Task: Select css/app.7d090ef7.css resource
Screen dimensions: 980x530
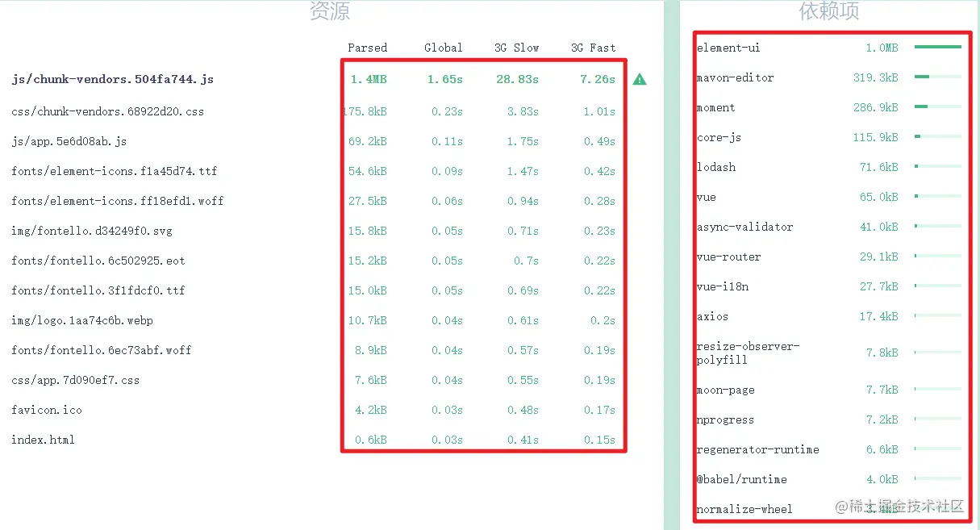Action: 76,380
